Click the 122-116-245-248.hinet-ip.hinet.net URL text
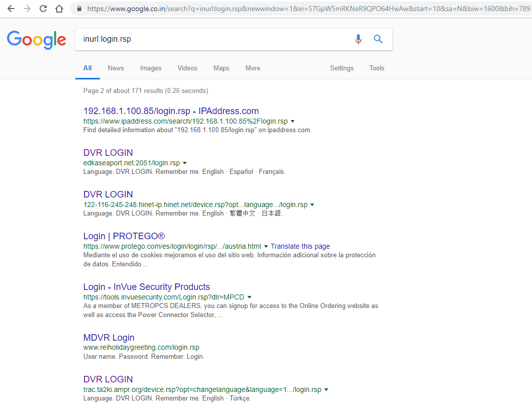Image resolution: width=532 pixels, height=404 pixels. (x=195, y=205)
